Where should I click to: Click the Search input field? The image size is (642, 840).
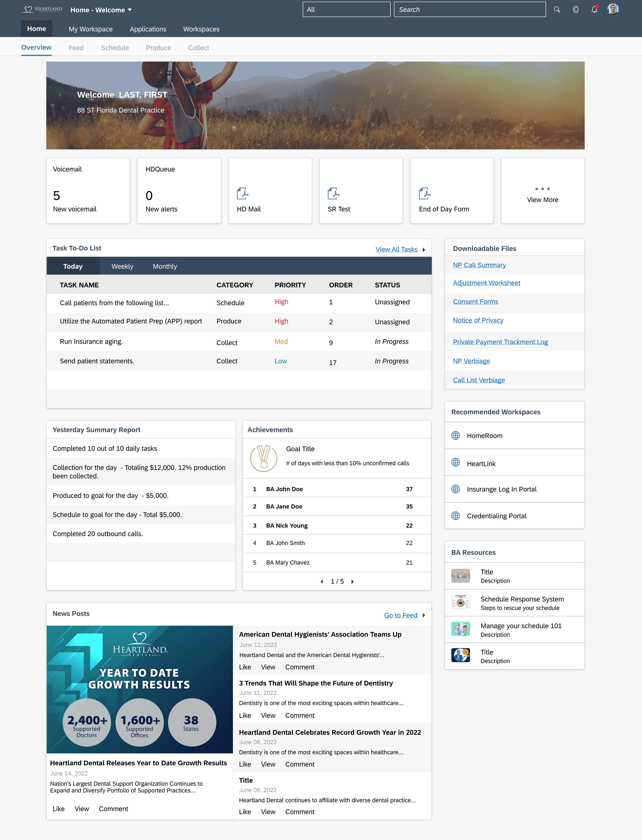470,10
